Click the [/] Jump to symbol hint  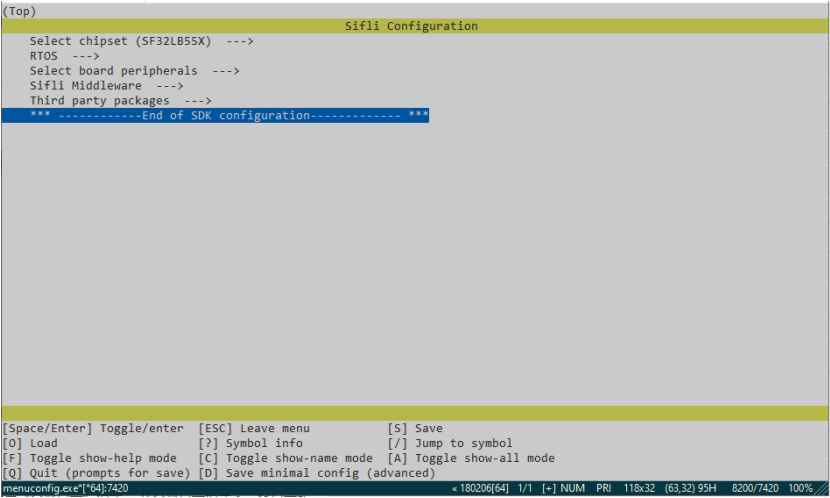tap(450, 443)
